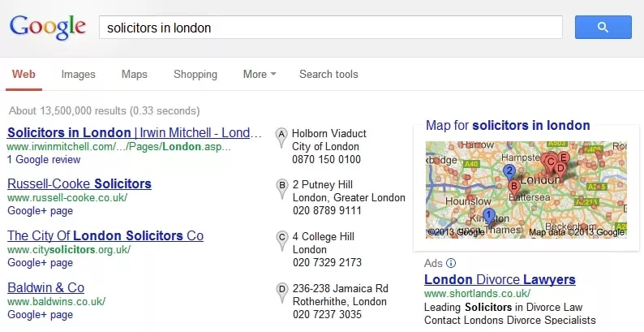Open the map thumbnail for solicitors
The image size is (644, 332).
click(x=526, y=189)
